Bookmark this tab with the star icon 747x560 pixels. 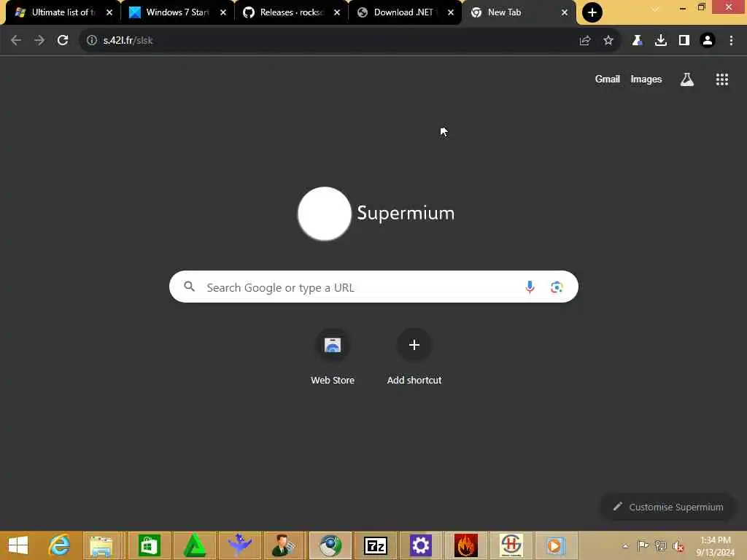coord(608,41)
